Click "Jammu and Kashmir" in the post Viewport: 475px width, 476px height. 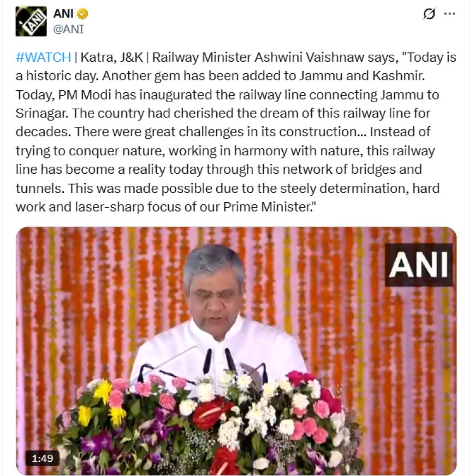coord(362,76)
